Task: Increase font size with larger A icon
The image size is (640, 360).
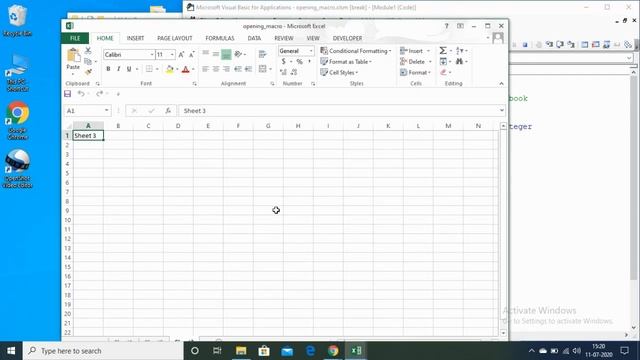Action: tap(181, 54)
